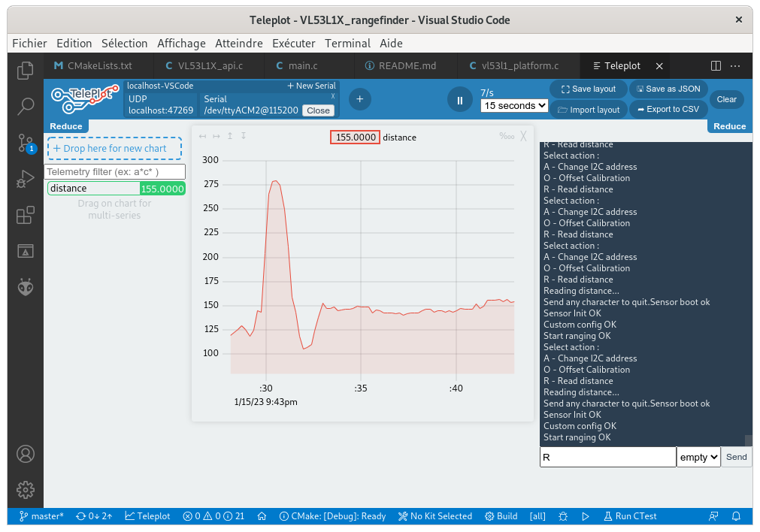
Task: Focus the serial command input containing R
Action: point(608,457)
